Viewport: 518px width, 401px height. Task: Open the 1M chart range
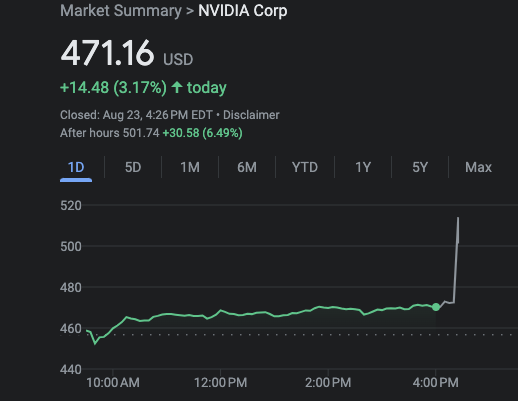click(190, 167)
